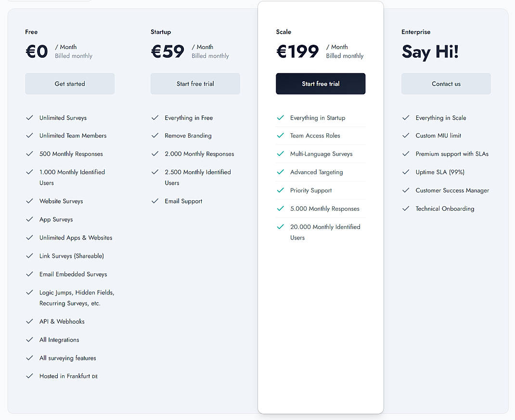
Task: Toggle the check beside "All Integrations"
Action: click(29, 340)
